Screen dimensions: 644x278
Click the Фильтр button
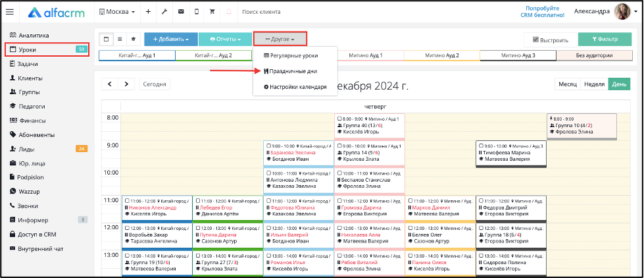coord(605,40)
